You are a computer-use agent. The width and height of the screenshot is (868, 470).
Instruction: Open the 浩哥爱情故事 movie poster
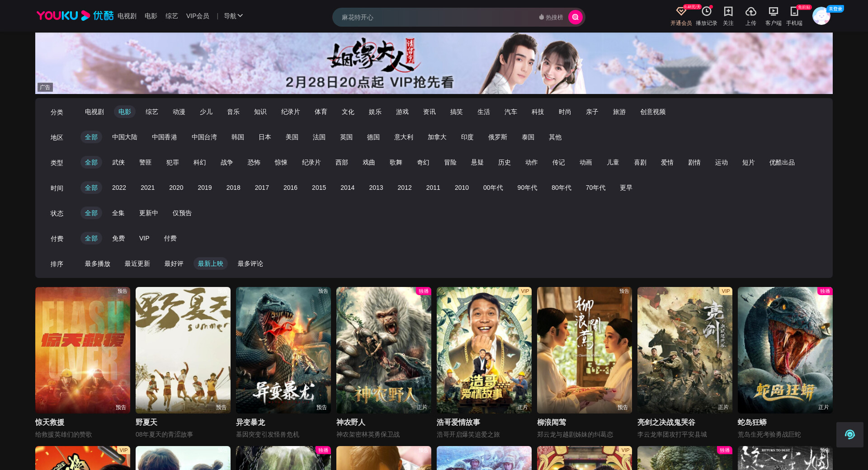tap(484, 350)
